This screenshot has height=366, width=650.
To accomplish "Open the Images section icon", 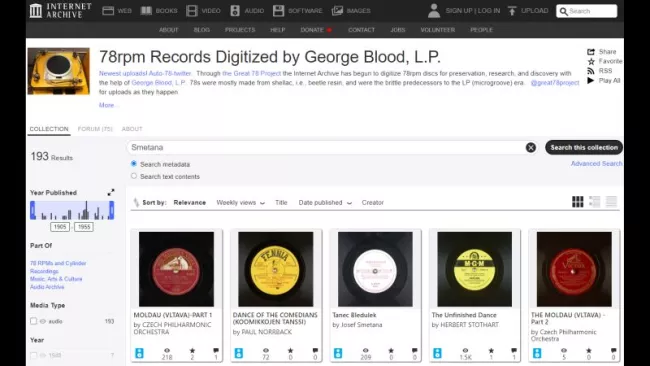I will [337, 11].
